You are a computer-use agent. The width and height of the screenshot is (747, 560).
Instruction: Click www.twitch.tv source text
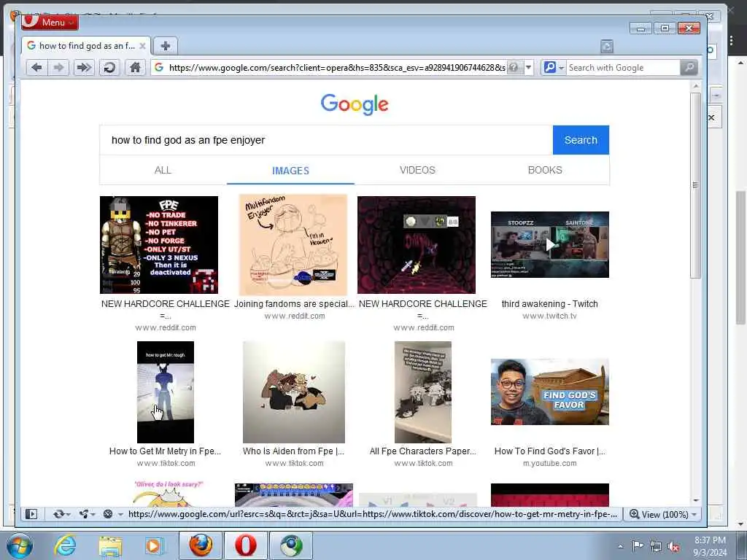[x=550, y=316]
